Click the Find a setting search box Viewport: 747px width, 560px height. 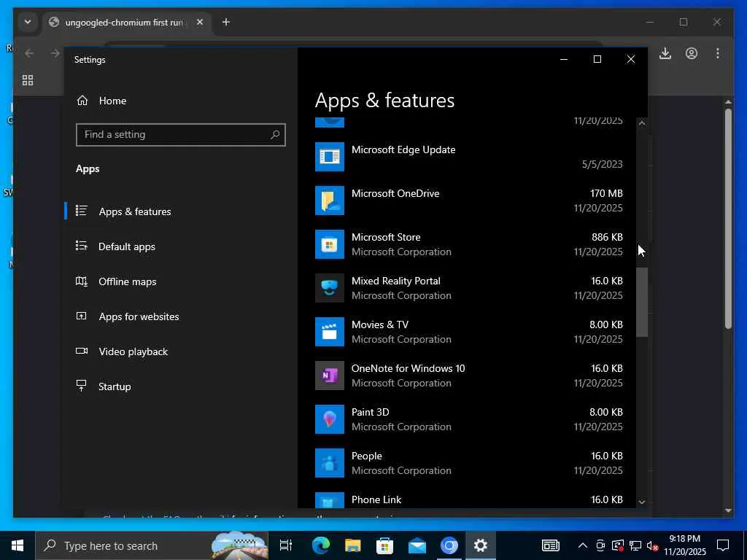coord(175,134)
